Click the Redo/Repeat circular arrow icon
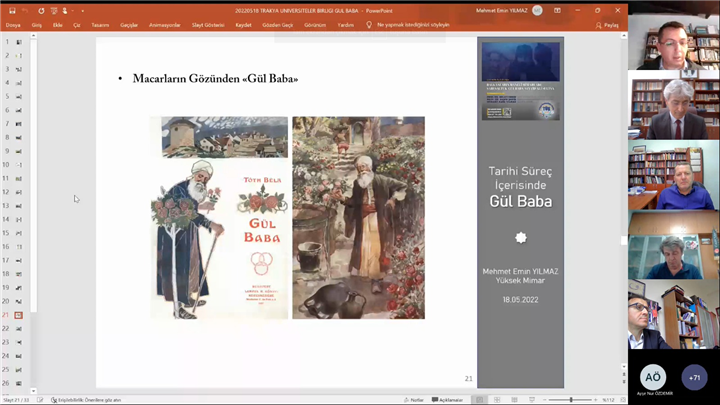Screen dimensions: 720x405 (41, 11)
